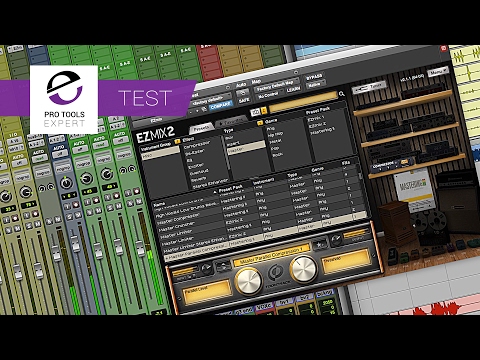Click the left large knob in EZmix
Screen dimensions: 480x360
249,280
